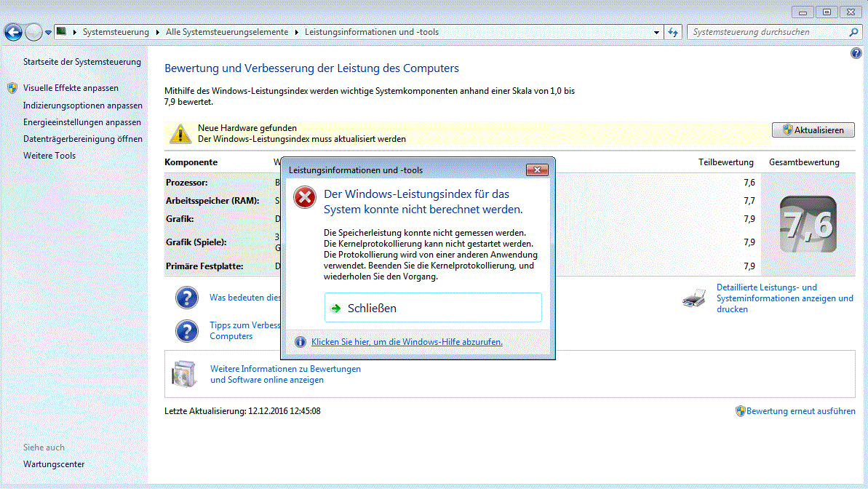
Task: Expand the address bar history dropdown
Action: tap(656, 32)
